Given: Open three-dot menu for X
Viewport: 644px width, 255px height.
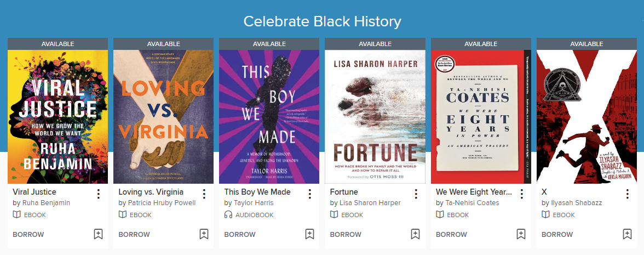Looking at the screenshot, I should (627, 194).
